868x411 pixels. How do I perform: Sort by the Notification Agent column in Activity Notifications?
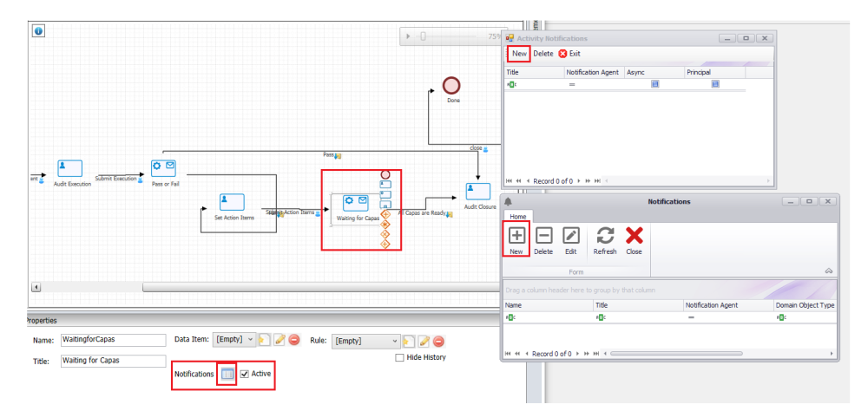[594, 73]
